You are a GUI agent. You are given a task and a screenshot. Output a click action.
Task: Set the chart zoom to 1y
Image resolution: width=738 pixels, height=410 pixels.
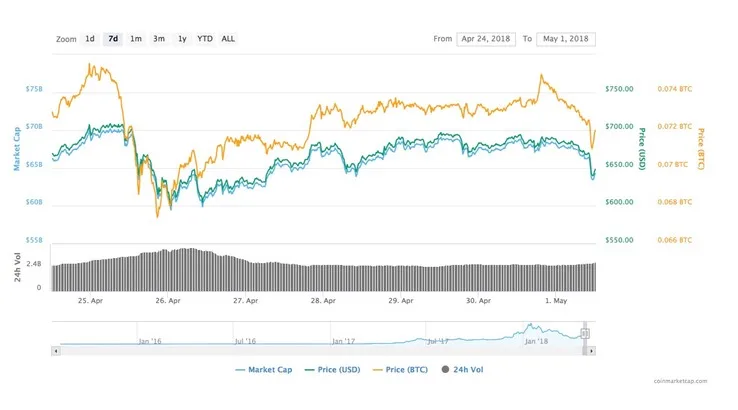tap(182, 39)
